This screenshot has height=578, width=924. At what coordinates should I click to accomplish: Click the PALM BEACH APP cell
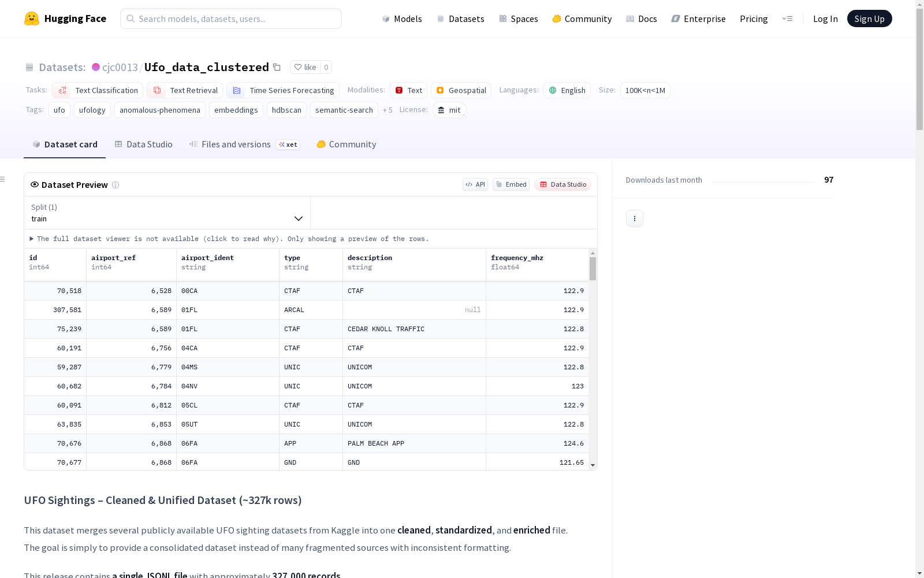pos(414,443)
